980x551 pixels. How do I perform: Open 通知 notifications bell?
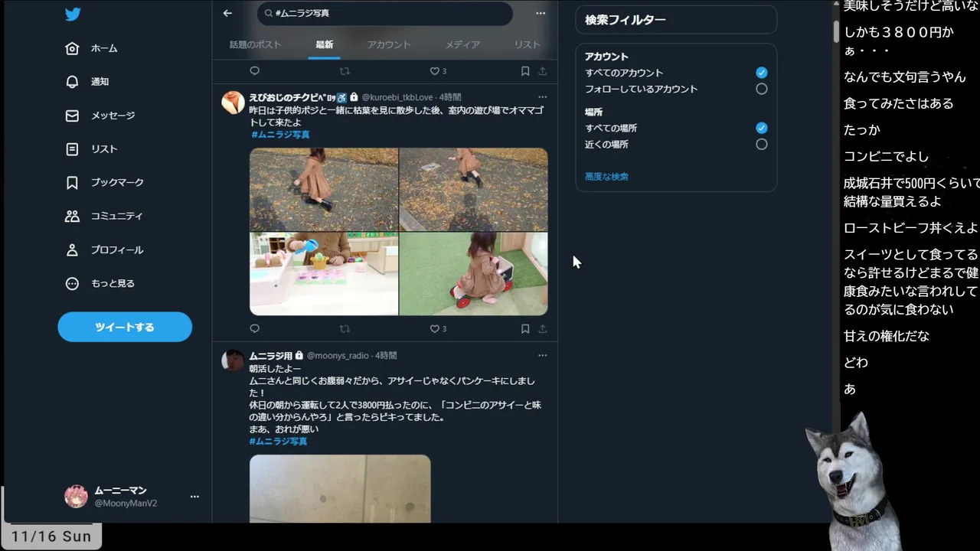click(72, 82)
